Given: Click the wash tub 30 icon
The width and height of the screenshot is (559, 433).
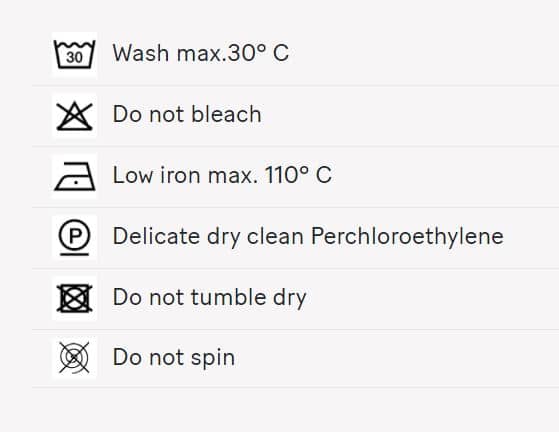Looking at the screenshot, I should pos(74,54).
